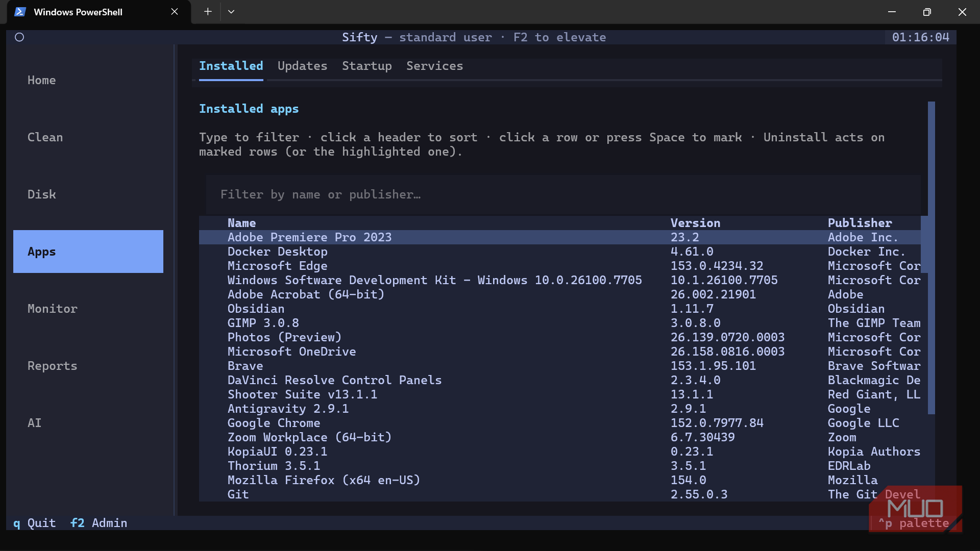The image size is (980, 551).
Task: Open the ^p palette command
Action: point(913,523)
